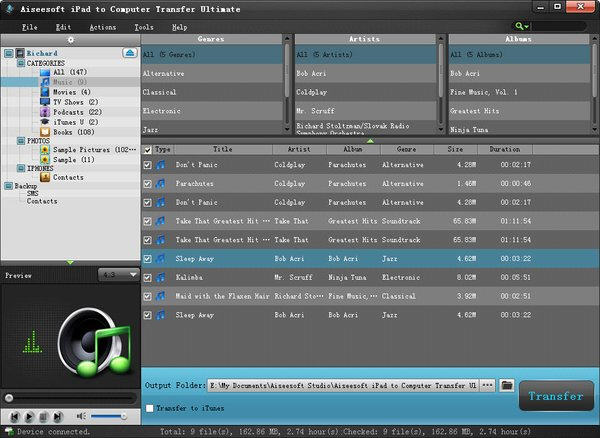Enable the Transfer to iTunes checkbox
Viewport: 600px width, 438px height.
pyautogui.click(x=149, y=408)
